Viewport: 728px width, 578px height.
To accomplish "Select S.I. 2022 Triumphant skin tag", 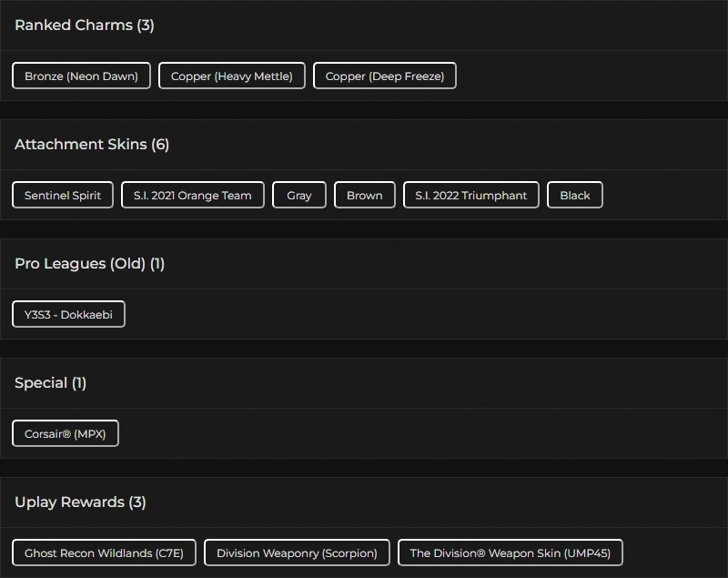I will (471, 196).
